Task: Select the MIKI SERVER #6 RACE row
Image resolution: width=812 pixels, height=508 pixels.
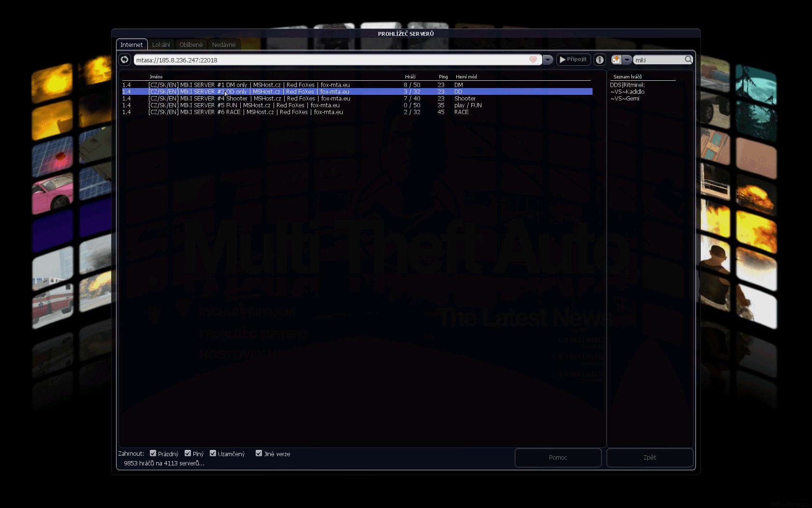Action: tap(357, 112)
